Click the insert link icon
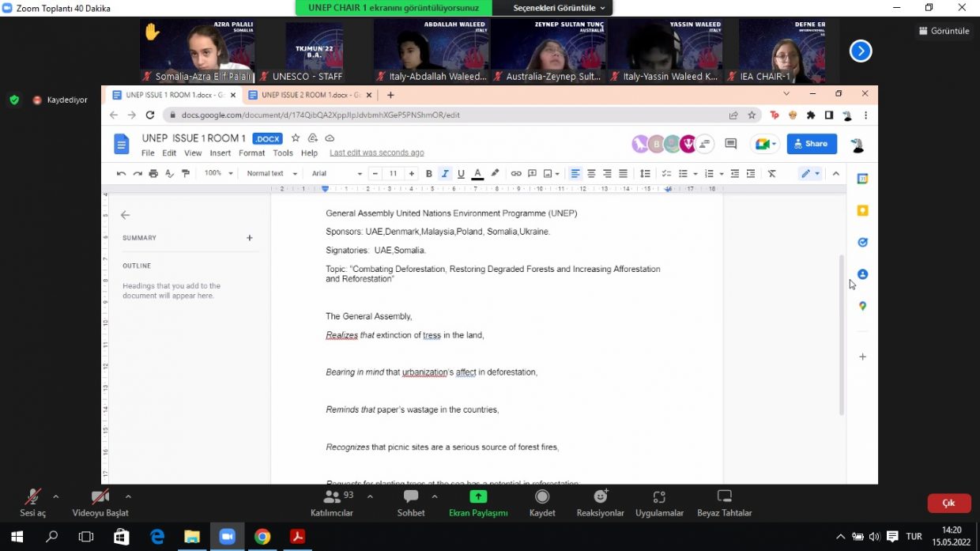 (x=516, y=174)
